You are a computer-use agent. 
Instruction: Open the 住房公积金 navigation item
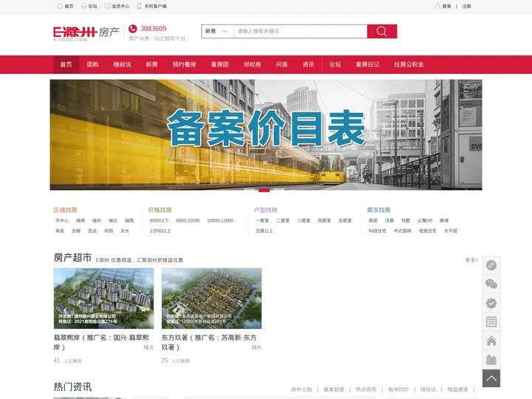click(409, 64)
